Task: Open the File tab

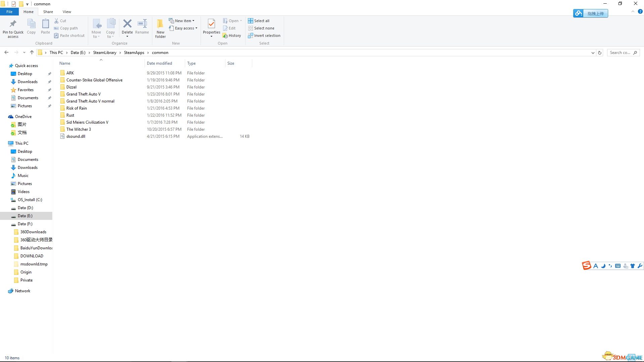Action: (9, 12)
